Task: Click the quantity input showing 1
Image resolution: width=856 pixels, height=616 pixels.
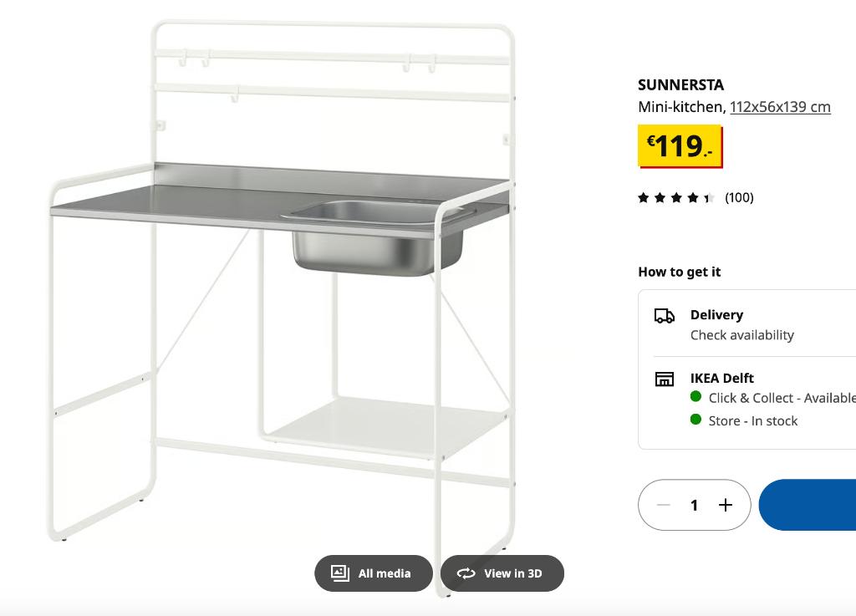Action: click(694, 505)
